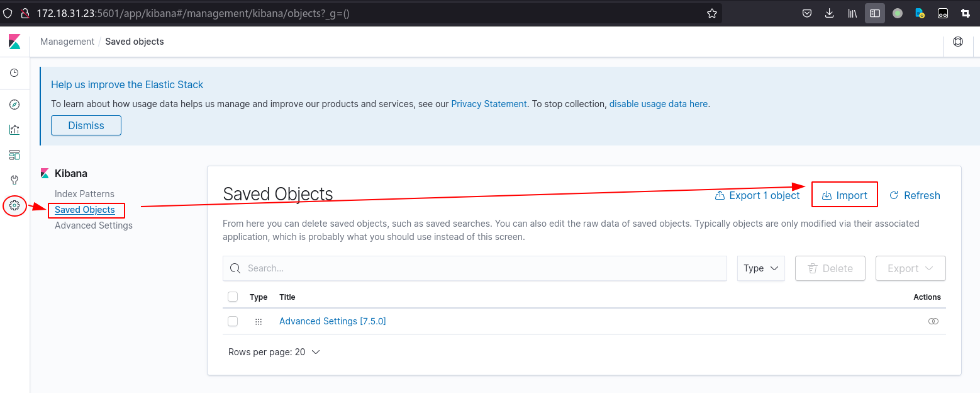
Task: Open Discover compass icon in sidebar
Action: click(x=14, y=105)
